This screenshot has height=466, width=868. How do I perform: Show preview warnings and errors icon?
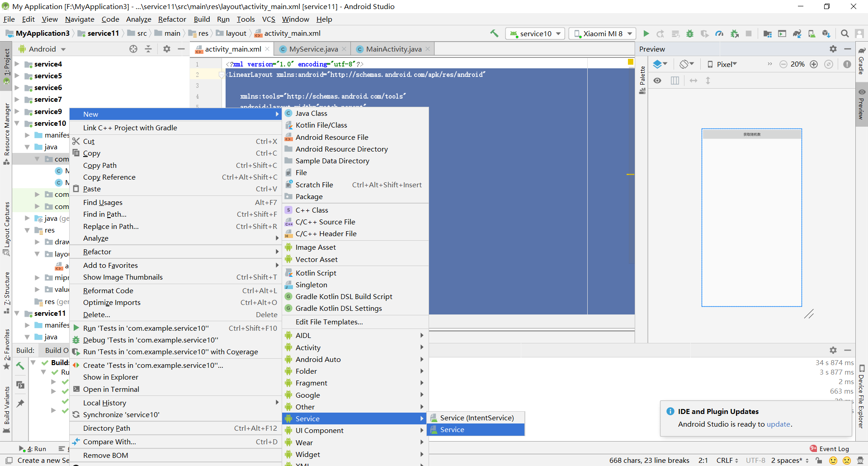847,64
